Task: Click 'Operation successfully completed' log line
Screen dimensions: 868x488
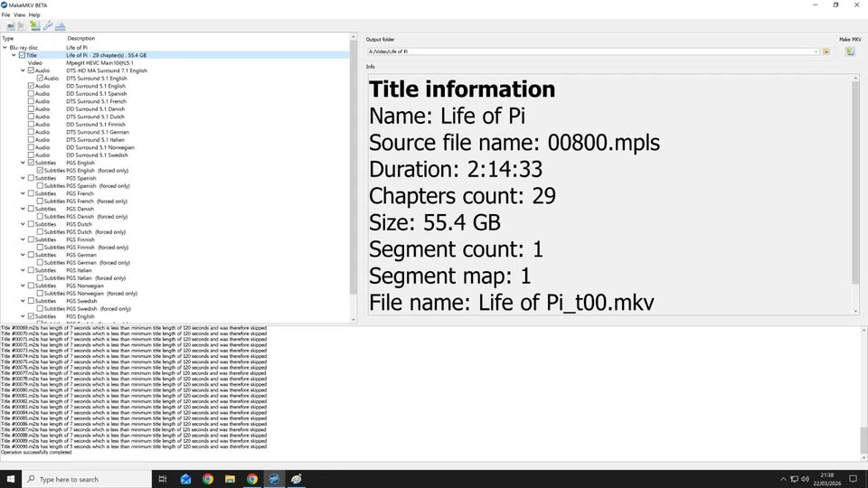Action: coord(36,453)
